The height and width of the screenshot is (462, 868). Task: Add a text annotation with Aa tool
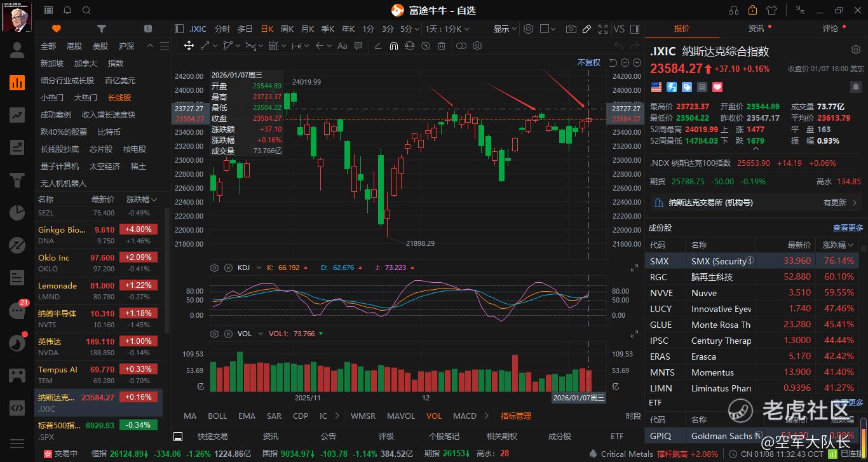click(x=342, y=46)
